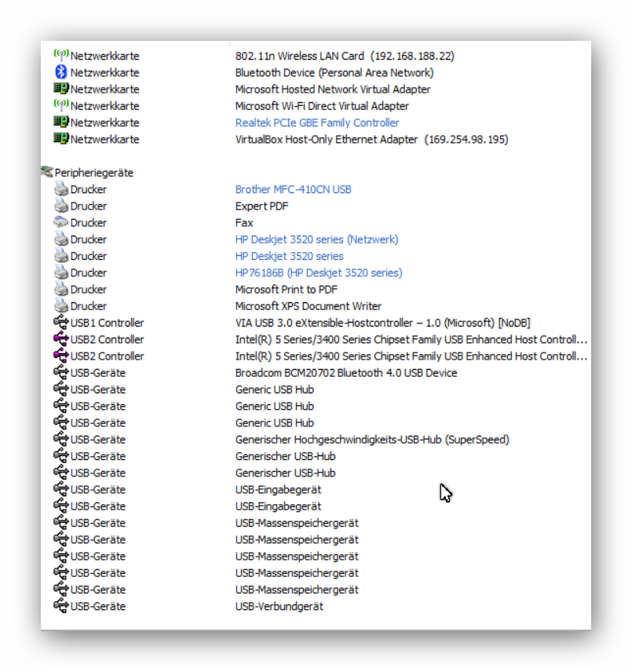632x672 pixels.
Task: Click network card icon of the Realtek PCIe row
Action: [60, 122]
